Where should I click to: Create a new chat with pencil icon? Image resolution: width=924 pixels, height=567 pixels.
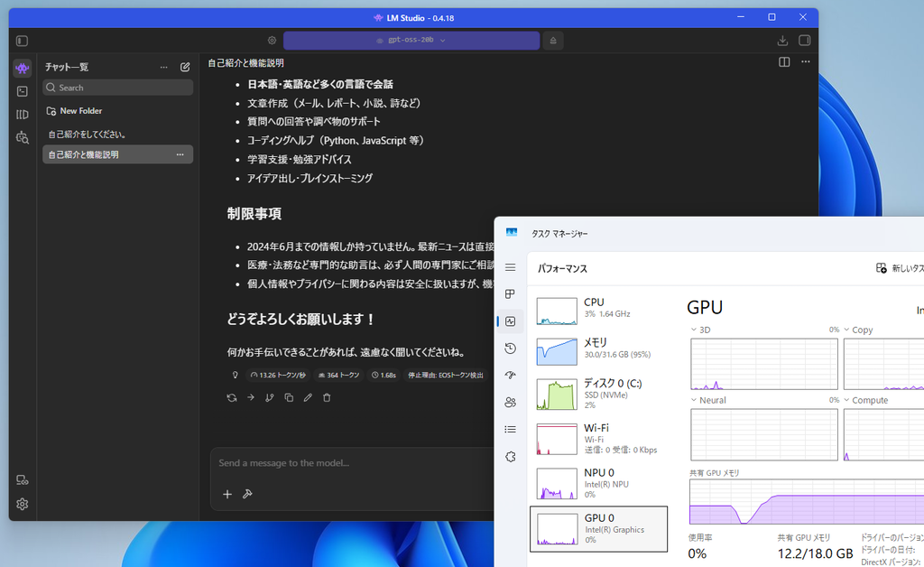[185, 67]
